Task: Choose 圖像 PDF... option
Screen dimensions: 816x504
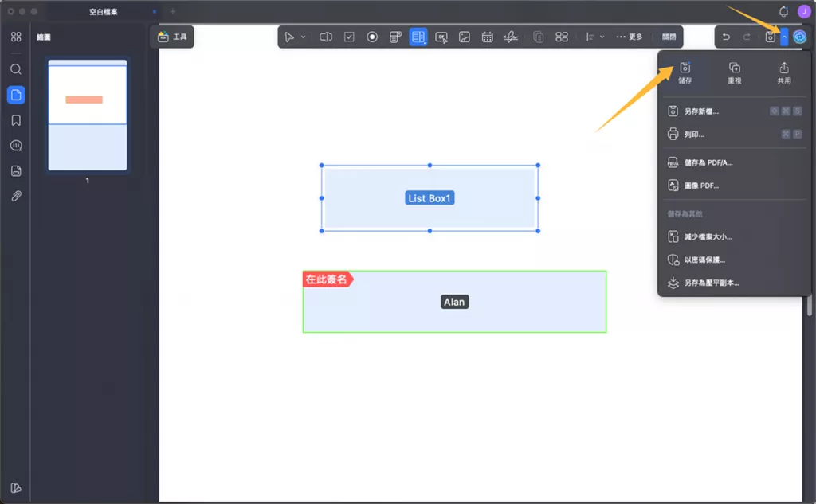Action: [x=734, y=186]
